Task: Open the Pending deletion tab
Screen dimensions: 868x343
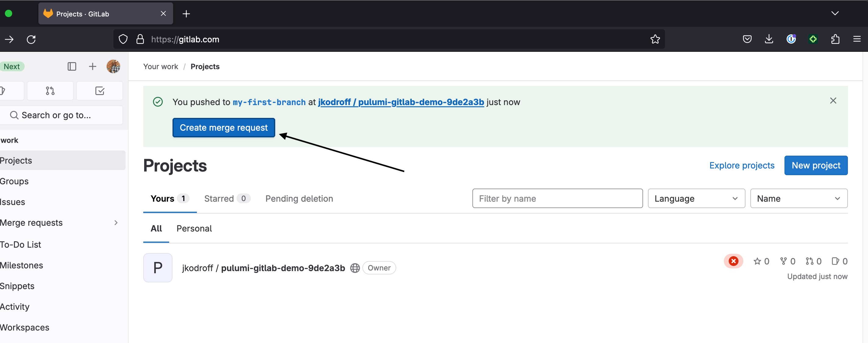Action: click(x=299, y=198)
